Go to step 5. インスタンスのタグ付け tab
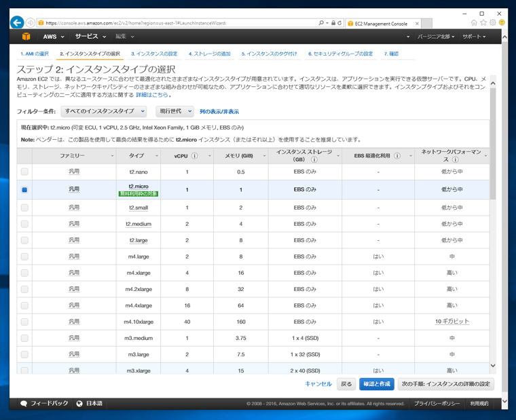 (269, 54)
